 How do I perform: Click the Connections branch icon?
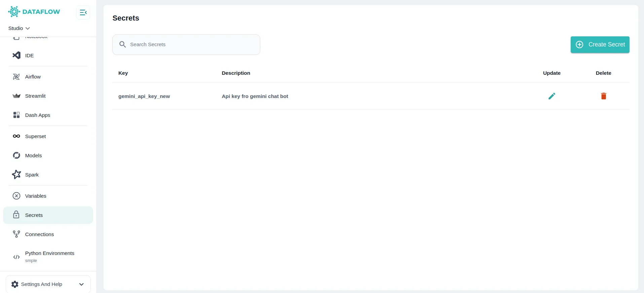tap(16, 234)
